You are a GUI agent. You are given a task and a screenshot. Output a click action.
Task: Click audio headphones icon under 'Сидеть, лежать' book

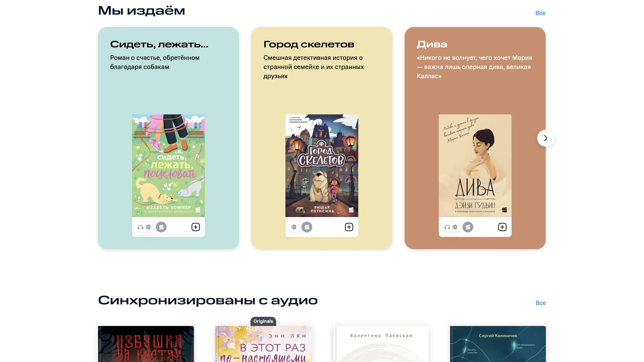(140, 227)
